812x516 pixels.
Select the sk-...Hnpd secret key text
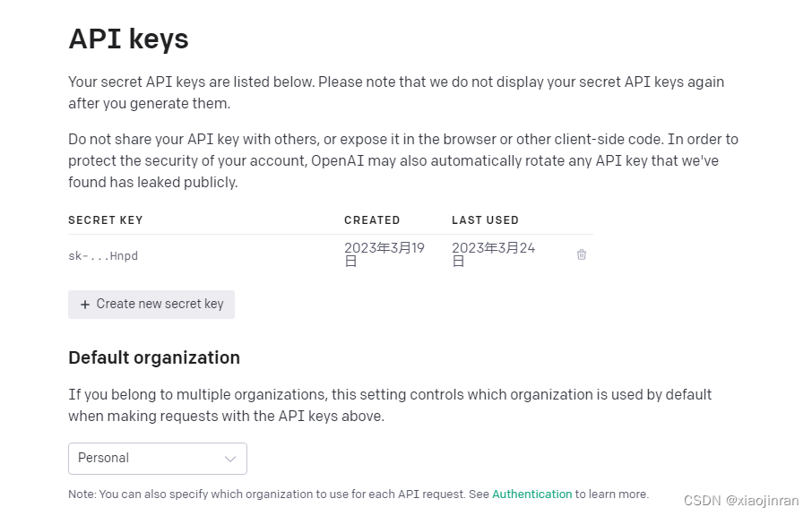103,255
